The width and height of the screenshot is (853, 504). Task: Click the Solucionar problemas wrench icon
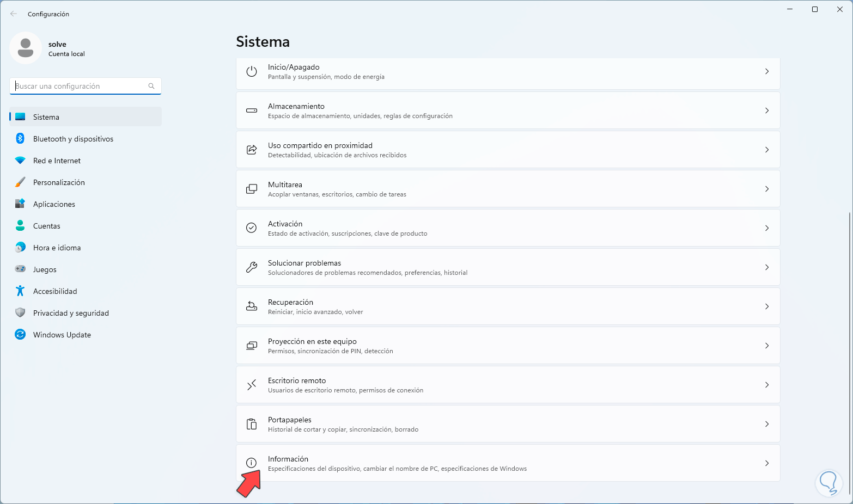(252, 267)
